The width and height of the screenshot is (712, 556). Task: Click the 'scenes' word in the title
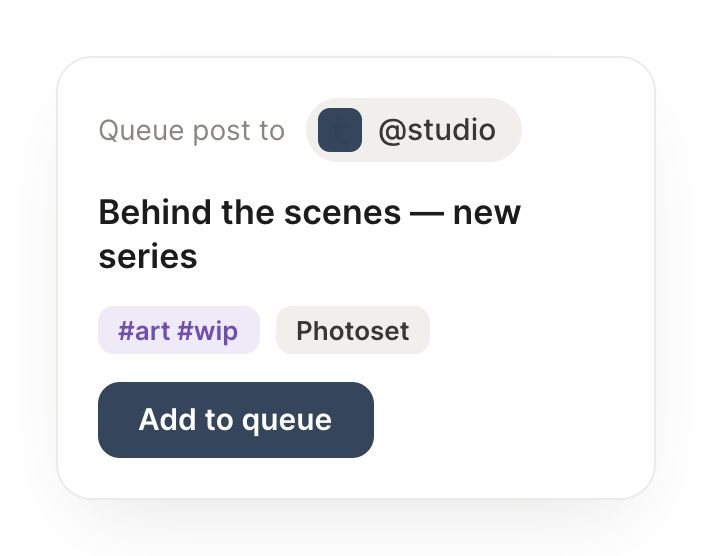pos(342,213)
